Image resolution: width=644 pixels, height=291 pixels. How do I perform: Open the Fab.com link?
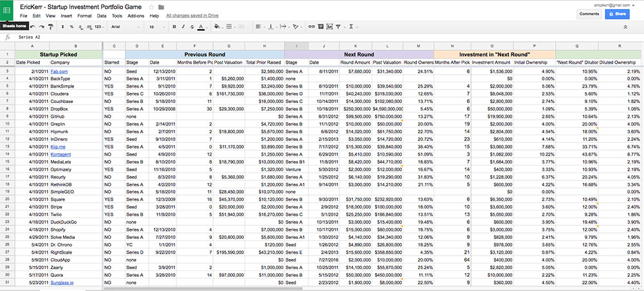click(x=59, y=71)
